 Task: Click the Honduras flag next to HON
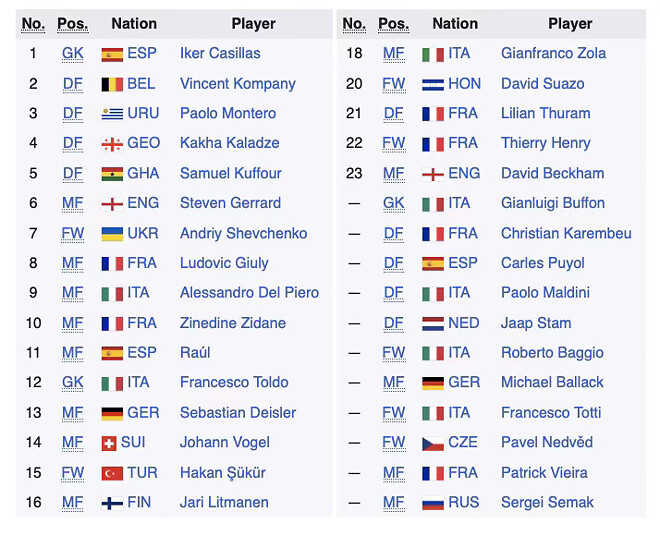[x=433, y=84]
